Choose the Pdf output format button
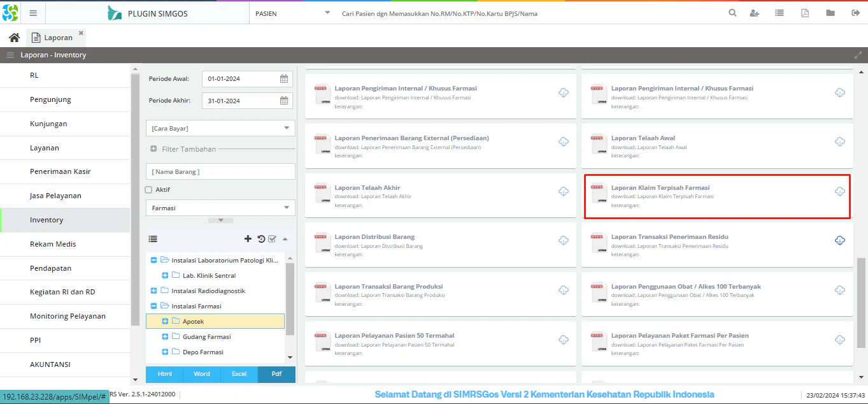 point(276,374)
